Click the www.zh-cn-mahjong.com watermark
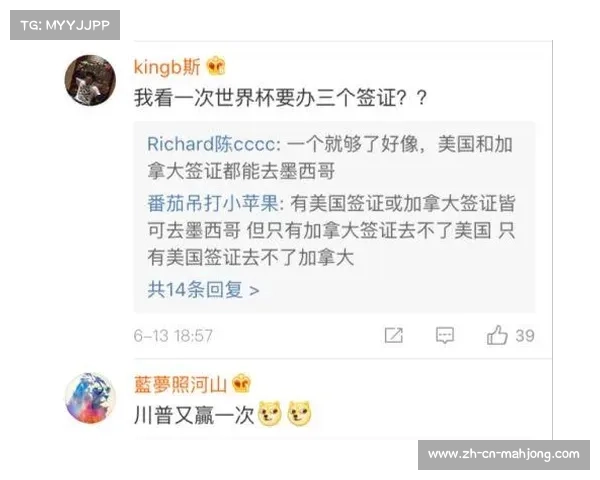 504,454
